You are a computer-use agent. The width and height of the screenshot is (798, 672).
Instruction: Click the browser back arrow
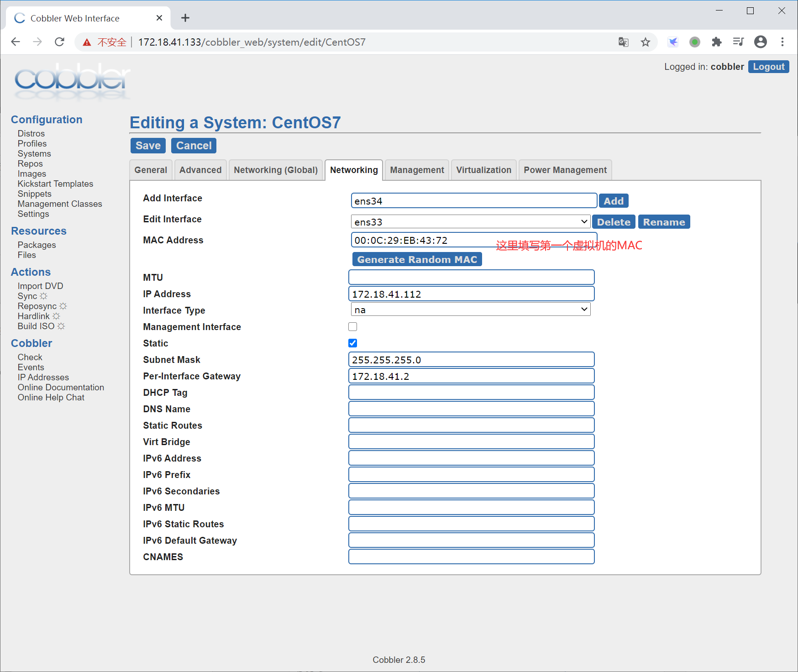16,42
